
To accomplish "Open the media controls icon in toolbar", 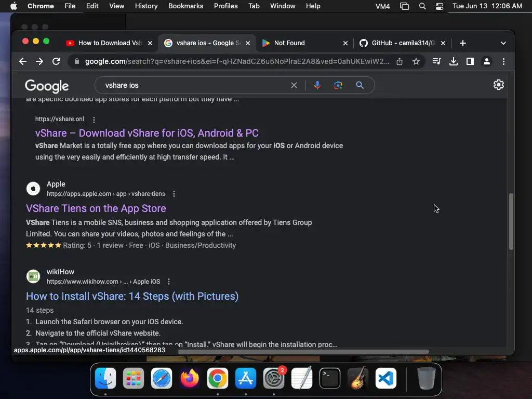I will tap(436, 61).
